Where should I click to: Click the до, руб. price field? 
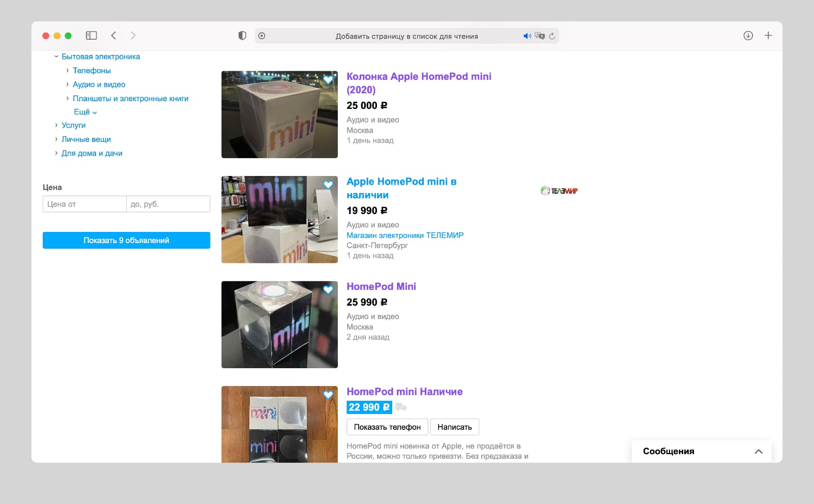pos(168,204)
